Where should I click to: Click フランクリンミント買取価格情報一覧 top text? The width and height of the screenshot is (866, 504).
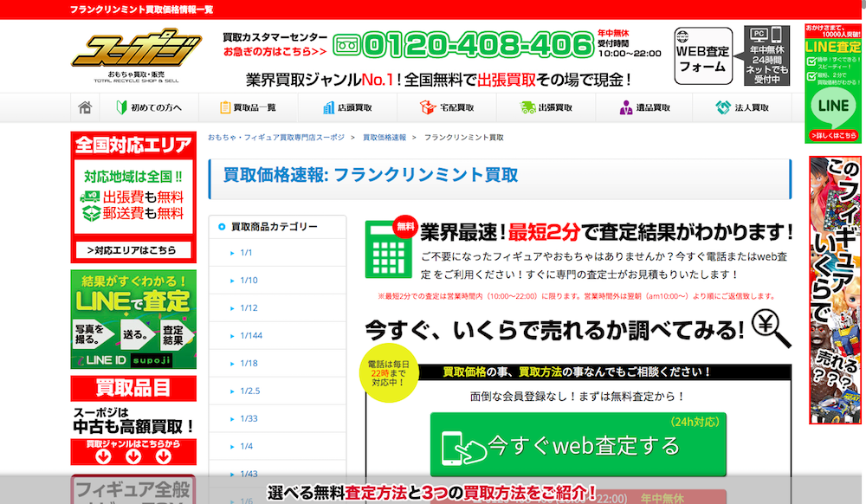[141, 10]
